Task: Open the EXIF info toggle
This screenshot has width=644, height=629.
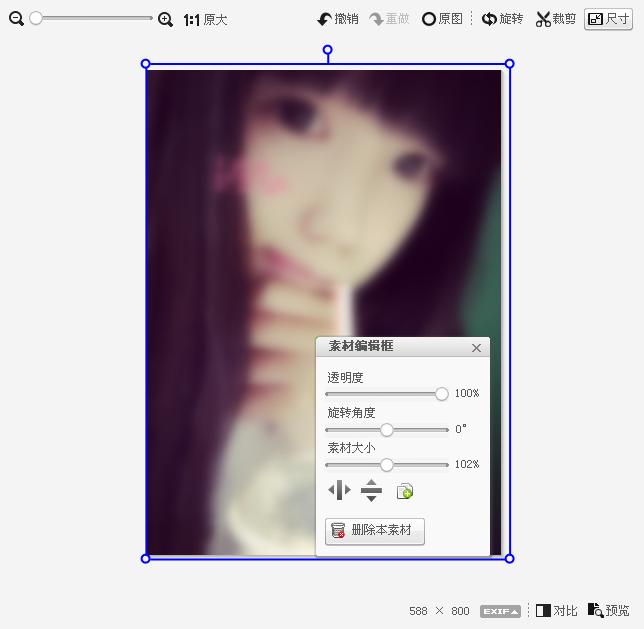Action: [500, 611]
